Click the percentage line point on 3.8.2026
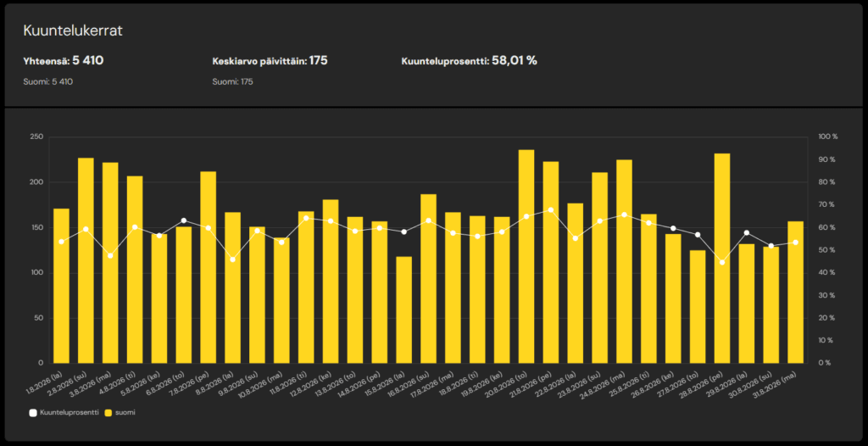The image size is (868, 446). tap(110, 255)
